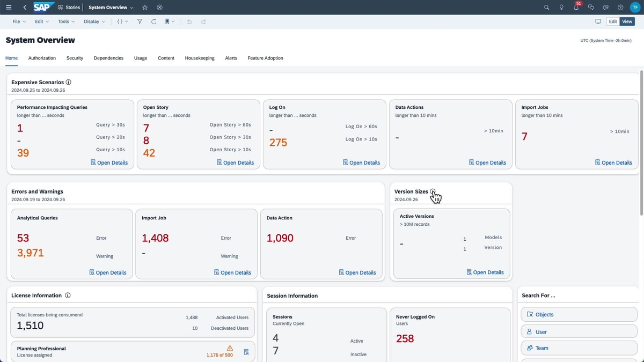This screenshot has width=644, height=362.
Task: Search for User button
Action: (579, 332)
